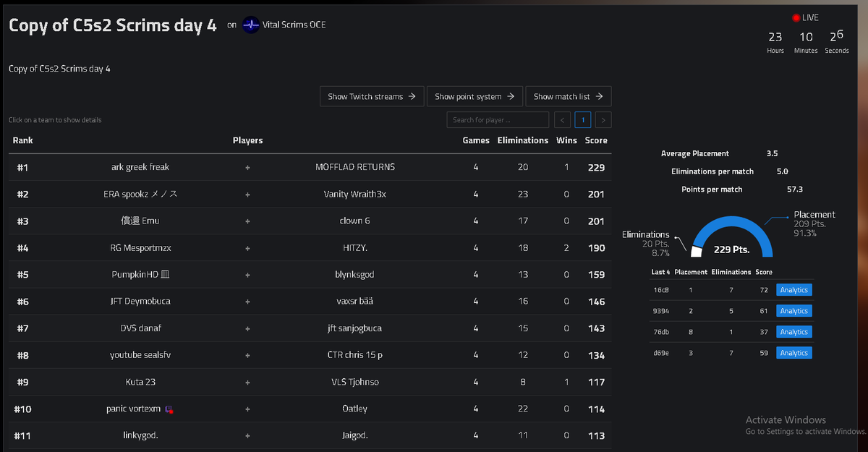Image resolution: width=868 pixels, height=452 pixels.
Task: Click Copy of C5s2 Scrims day 4 title
Action: tap(112, 25)
